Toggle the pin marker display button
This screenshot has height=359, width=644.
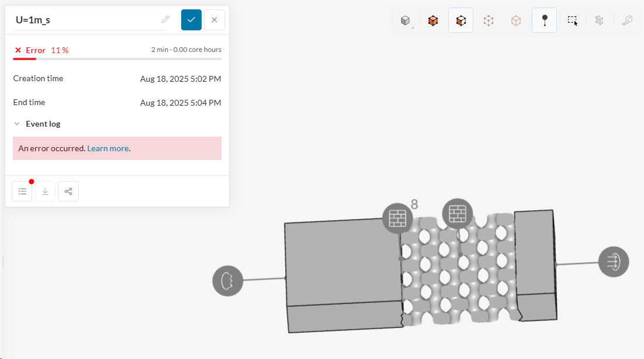(x=544, y=20)
